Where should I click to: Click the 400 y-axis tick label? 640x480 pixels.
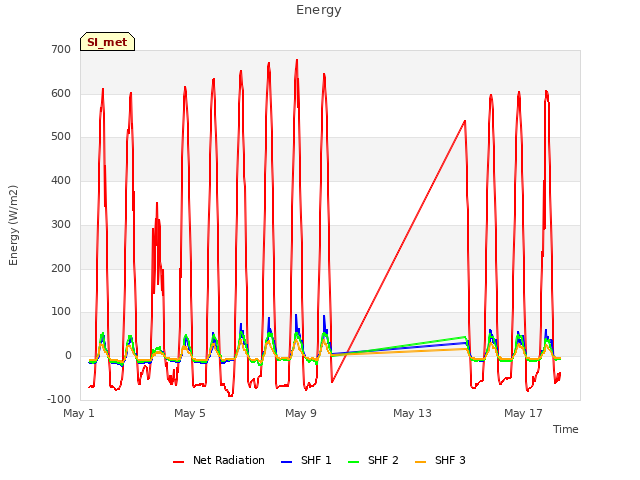(x=61, y=180)
